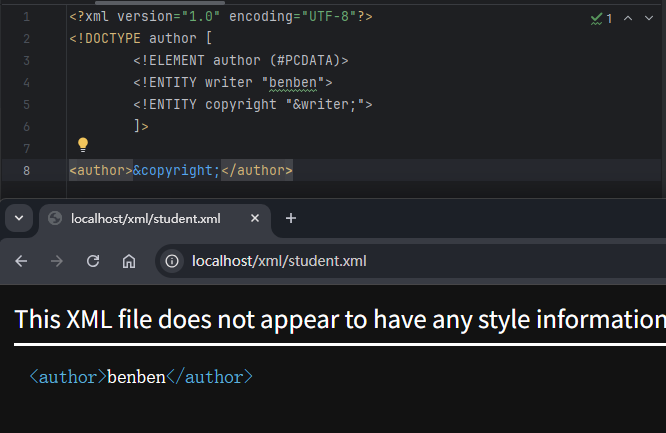Click the browser forward arrow

click(57, 261)
